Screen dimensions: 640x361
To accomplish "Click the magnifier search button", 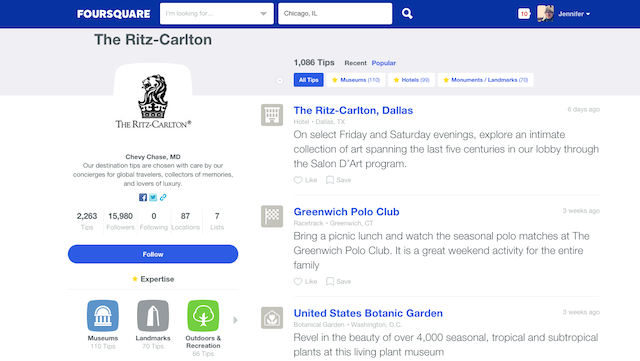I will pyautogui.click(x=407, y=13).
